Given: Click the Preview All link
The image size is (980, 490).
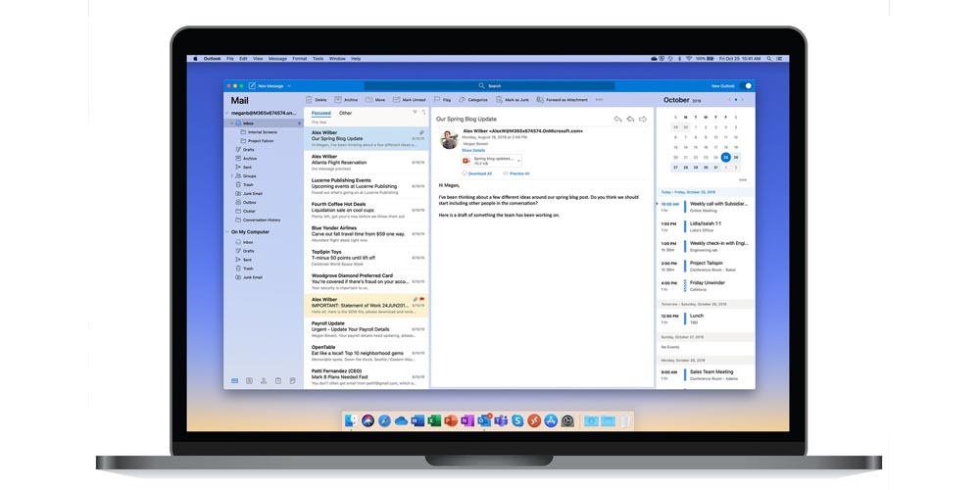Looking at the screenshot, I should click(515, 173).
